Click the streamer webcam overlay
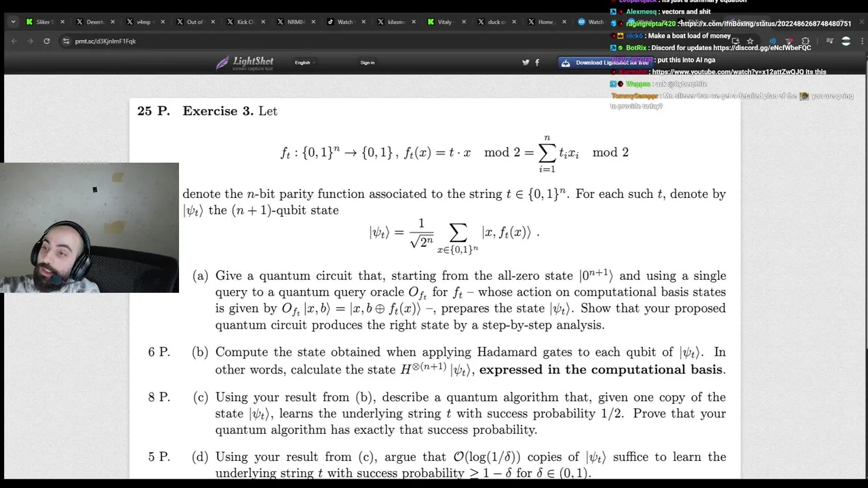The height and width of the screenshot is (488, 868). click(x=90, y=228)
